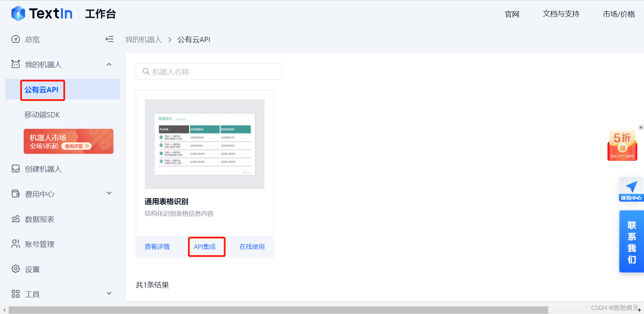Open the 总览 (Overview) dashboard icon
Screen dimensions: 644x314
point(16,39)
